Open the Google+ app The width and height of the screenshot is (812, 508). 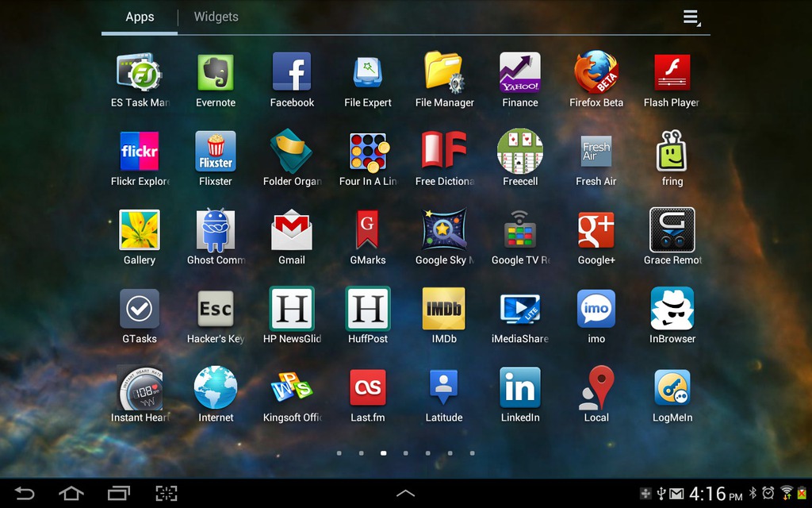(596, 230)
